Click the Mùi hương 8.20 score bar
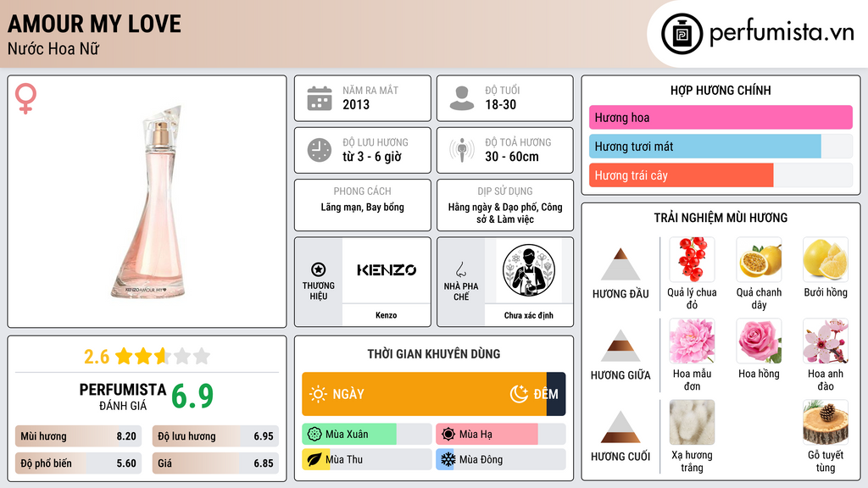The image size is (868, 488). click(x=78, y=436)
